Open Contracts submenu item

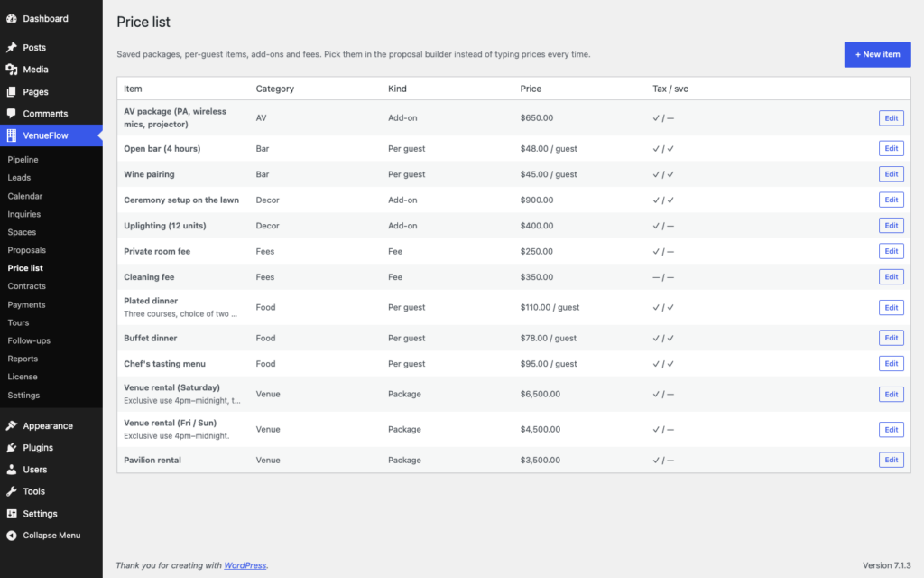26,286
